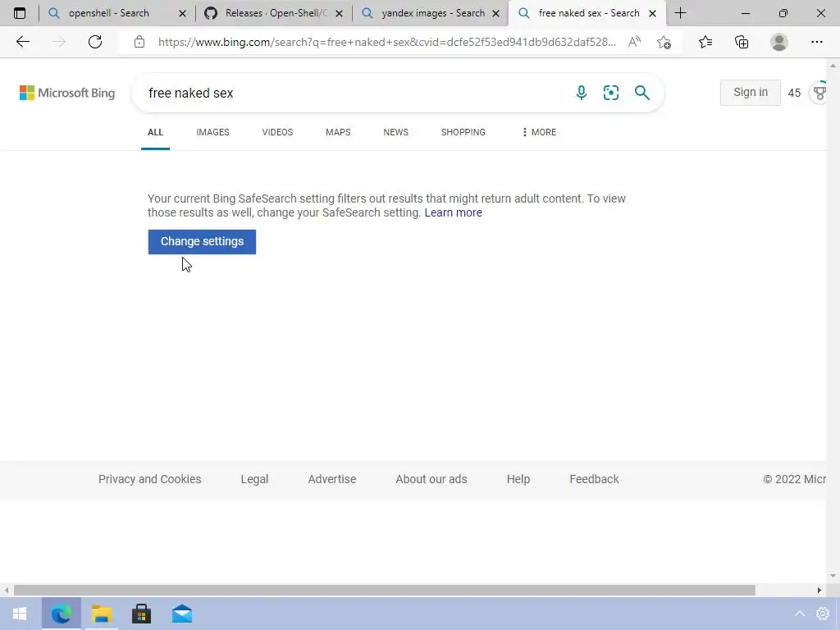Open Edge Settings and more ellipsis
This screenshot has height=630, width=840.
point(816,42)
